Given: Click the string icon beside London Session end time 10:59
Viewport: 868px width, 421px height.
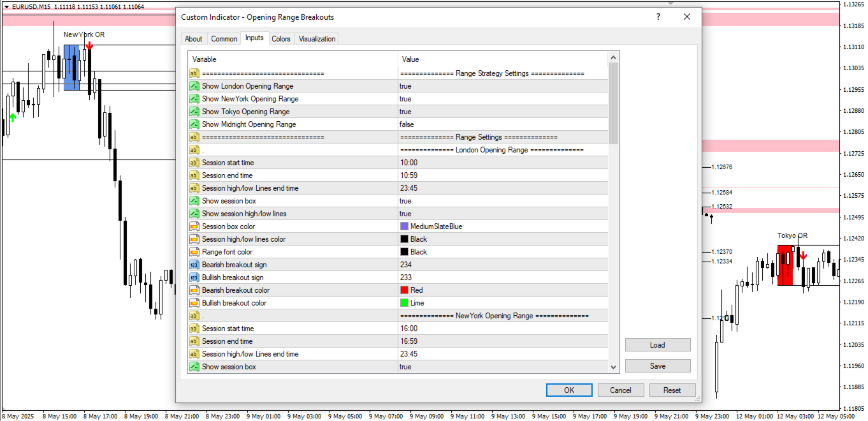Looking at the screenshot, I should (x=194, y=175).
